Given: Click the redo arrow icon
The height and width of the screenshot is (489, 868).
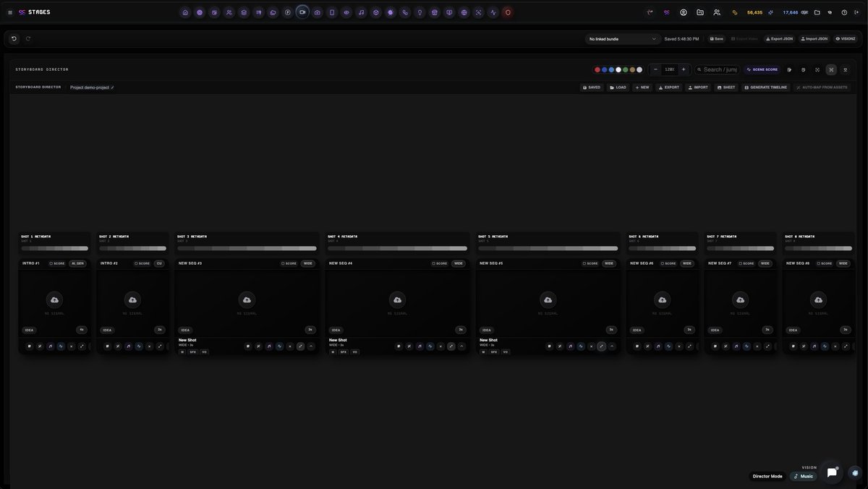Looking at the screenshot, I should click(28, 38).
